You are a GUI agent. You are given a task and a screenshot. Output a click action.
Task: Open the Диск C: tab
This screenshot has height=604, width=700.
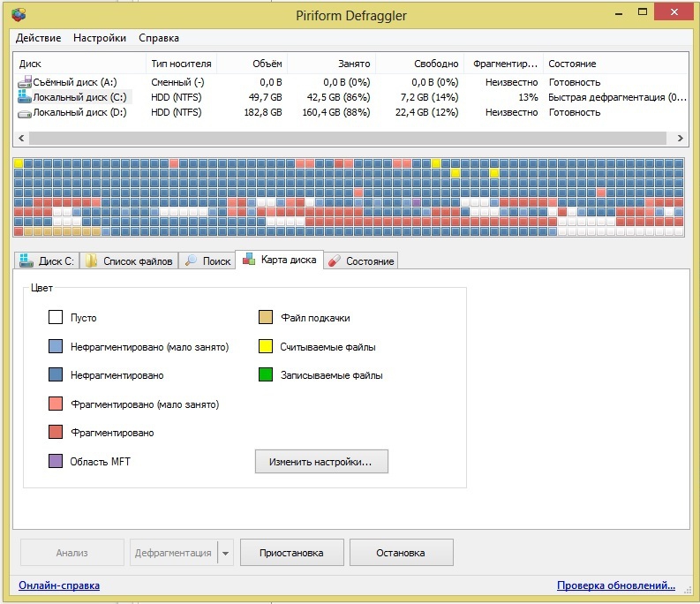[47, 261]
